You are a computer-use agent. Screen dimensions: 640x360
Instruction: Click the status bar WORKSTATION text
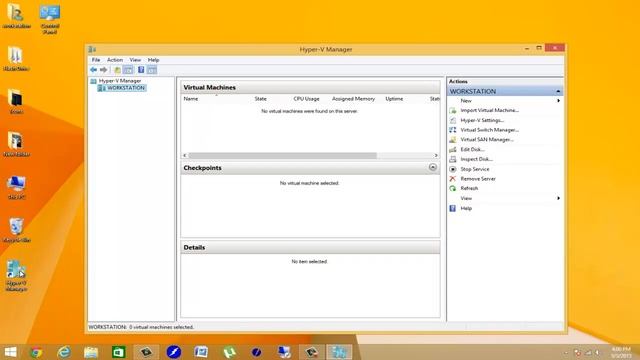point(141,327)
